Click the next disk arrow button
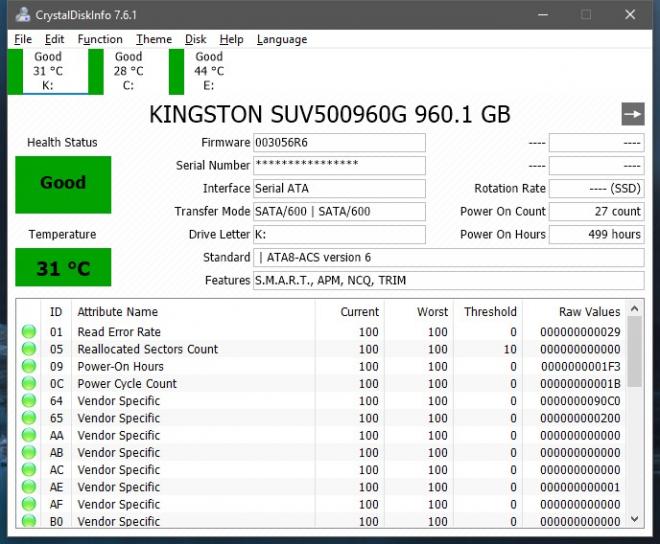This screenshot has height=544, width=660. [x=633, y=114]
